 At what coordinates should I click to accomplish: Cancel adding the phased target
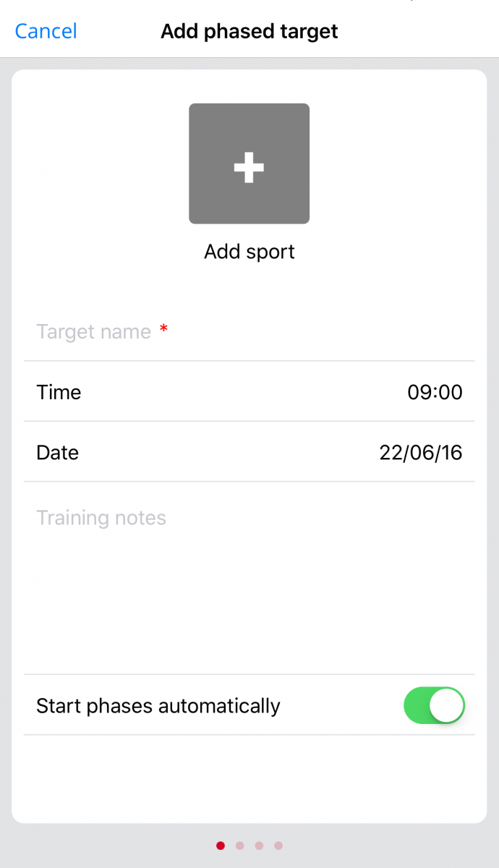(46, 31)
